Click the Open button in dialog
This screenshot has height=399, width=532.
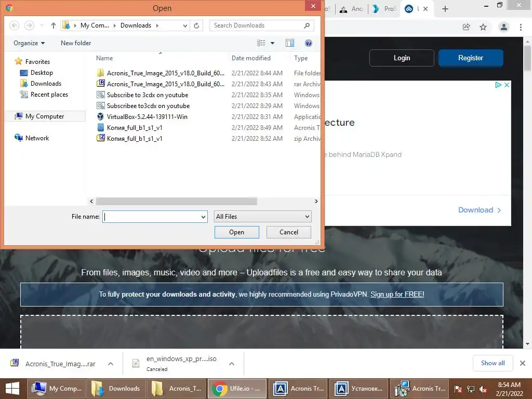pyautogui.click(x=237, y=232)
